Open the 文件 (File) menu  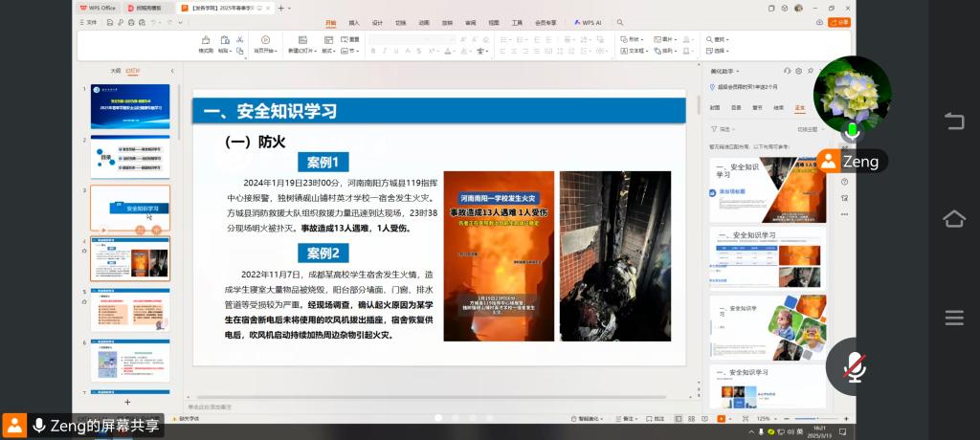tap(89, 22)
